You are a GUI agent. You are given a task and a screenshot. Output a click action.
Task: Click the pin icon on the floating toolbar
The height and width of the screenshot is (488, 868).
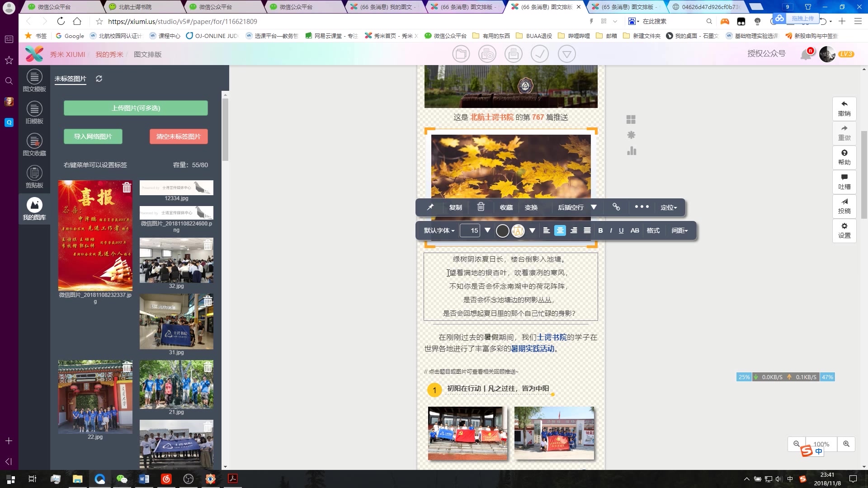(x=430, y=207)
